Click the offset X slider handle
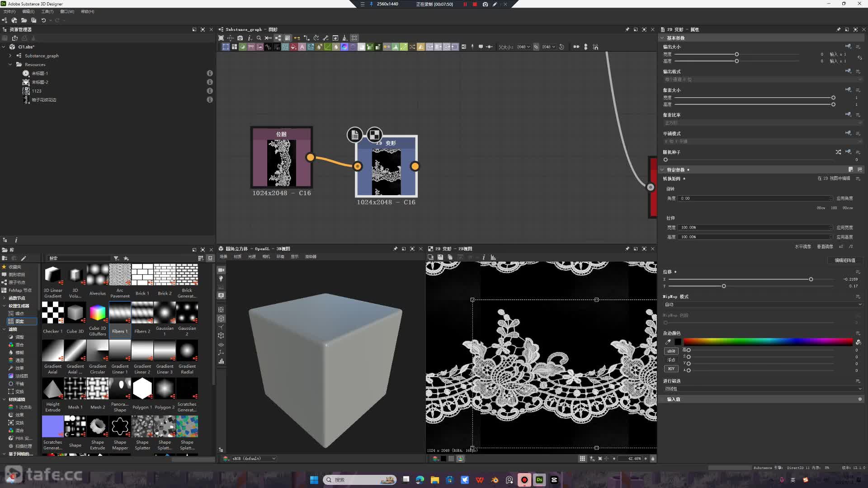This screenshot has width=868, height=488. [811, 279]
